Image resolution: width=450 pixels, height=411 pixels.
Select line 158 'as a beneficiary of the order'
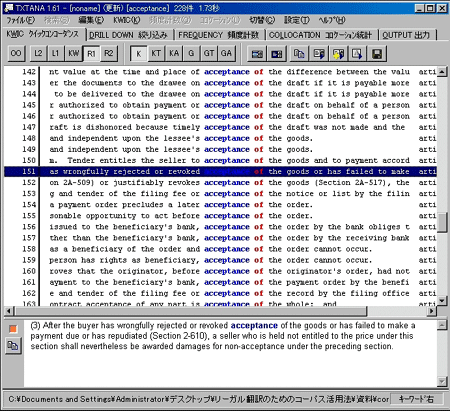(x=221, y=249)
